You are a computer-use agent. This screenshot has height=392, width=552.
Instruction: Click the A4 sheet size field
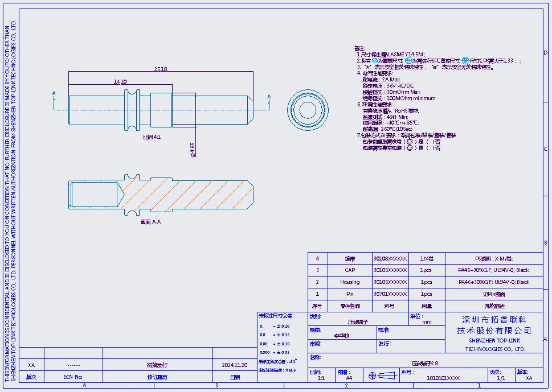point(349,378)
